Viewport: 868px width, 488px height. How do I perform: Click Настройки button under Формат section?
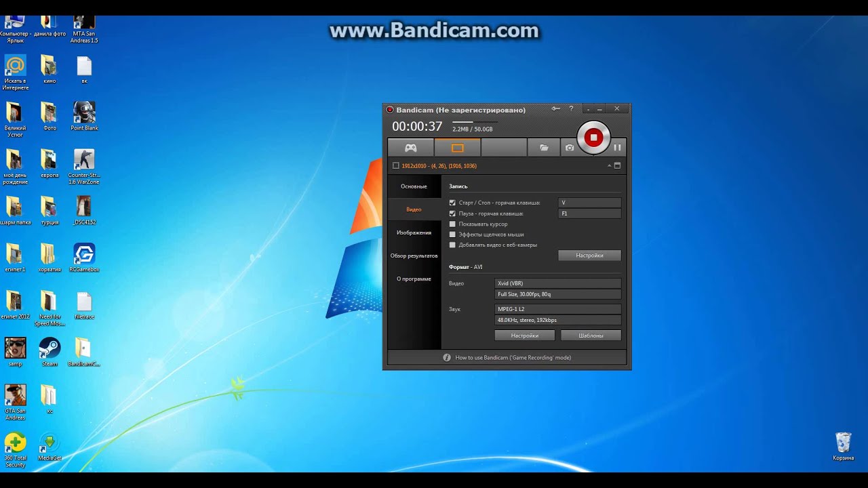(524, 335)
